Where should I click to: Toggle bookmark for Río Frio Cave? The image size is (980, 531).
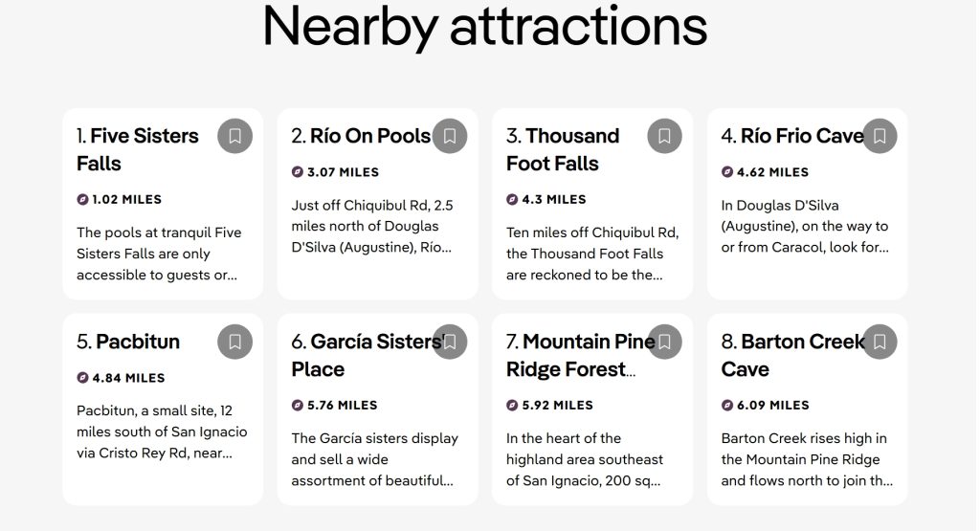point(880,136)
